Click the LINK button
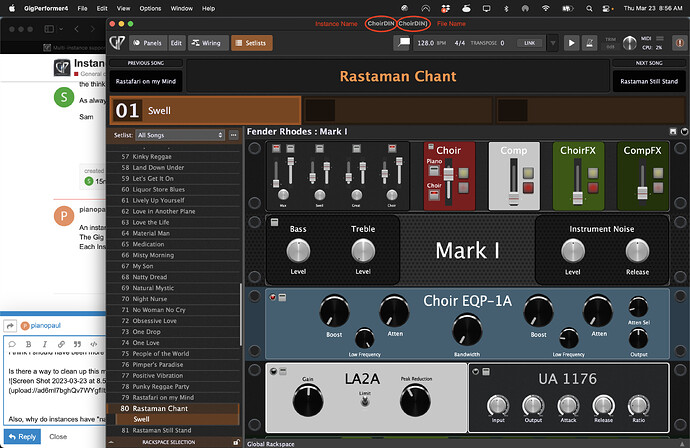This screenshot has height=448, width=690. [x=529, y=43]
